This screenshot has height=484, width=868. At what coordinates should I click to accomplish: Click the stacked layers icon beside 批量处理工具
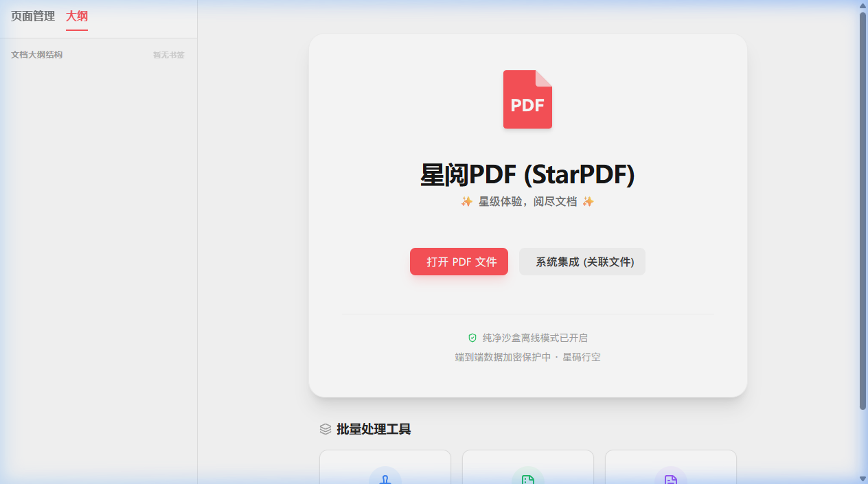(325, 429)
